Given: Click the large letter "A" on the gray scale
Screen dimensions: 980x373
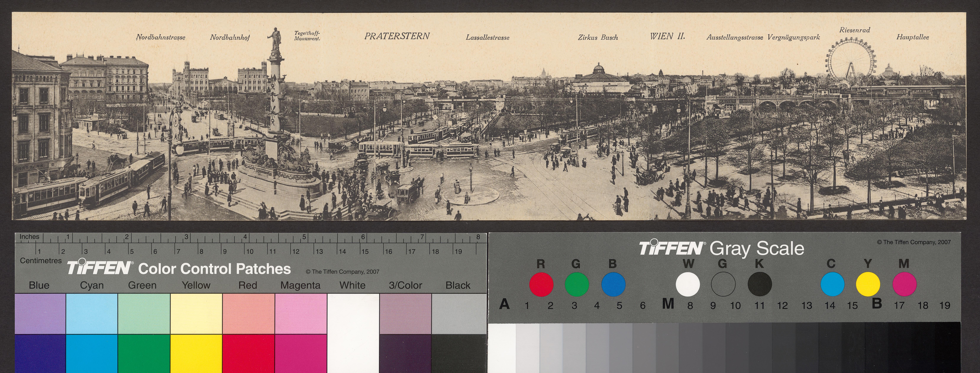Looking at the screenshot, I should click(x=504, y=304).
